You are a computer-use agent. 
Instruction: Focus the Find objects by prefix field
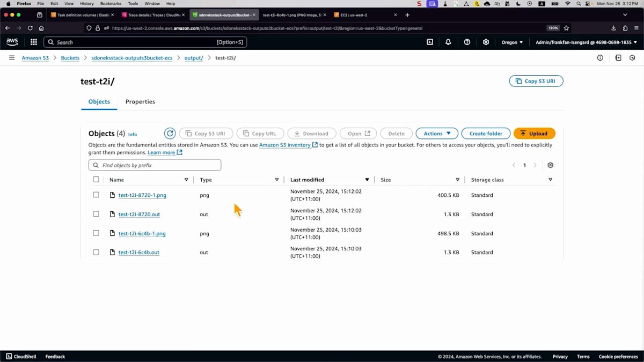tap(155, 165)
